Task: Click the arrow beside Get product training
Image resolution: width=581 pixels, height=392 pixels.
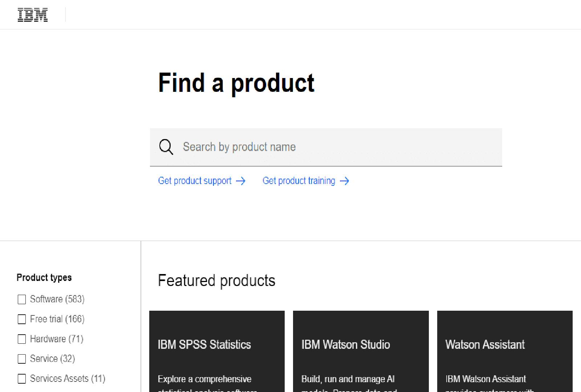Action: [344, 181]
